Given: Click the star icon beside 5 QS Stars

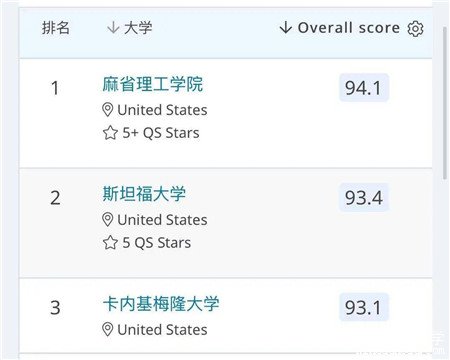Looking at the screenshot, I should [110, 242].
